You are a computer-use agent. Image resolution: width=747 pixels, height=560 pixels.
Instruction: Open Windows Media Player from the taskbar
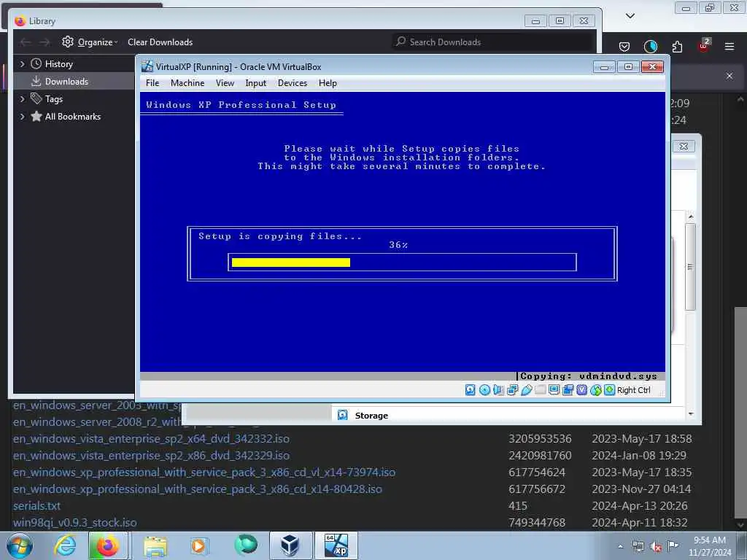pyautogui.click(x=198, y=545)
